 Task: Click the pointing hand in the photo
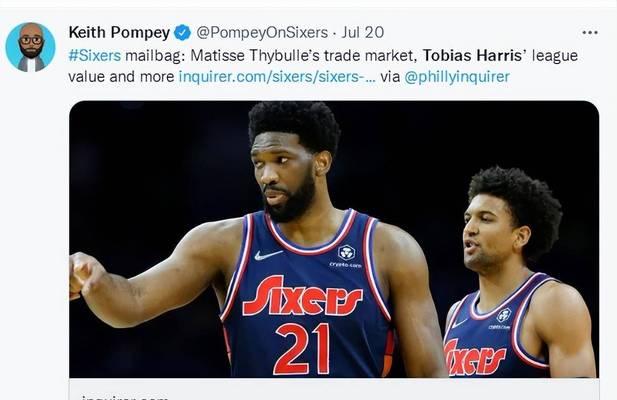point(86,276)
